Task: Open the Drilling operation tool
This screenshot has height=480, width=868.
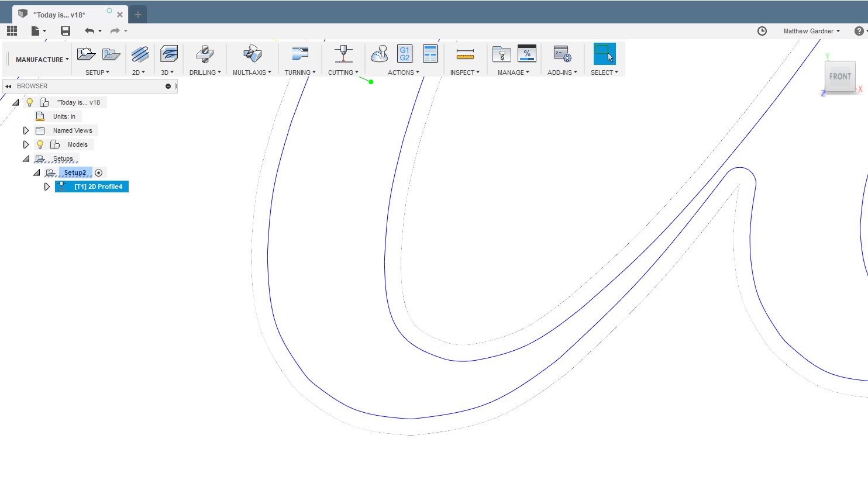Action: [205, 54]
